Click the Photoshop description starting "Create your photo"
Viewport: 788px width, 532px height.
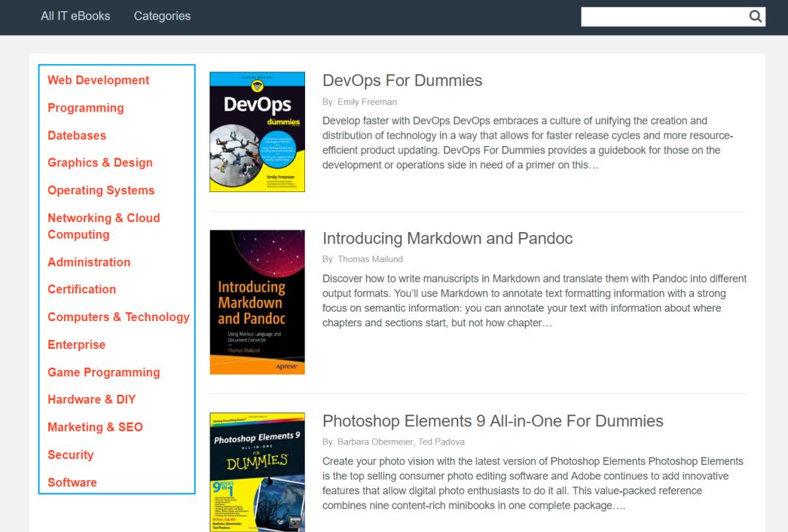click(x=533, y=483)
